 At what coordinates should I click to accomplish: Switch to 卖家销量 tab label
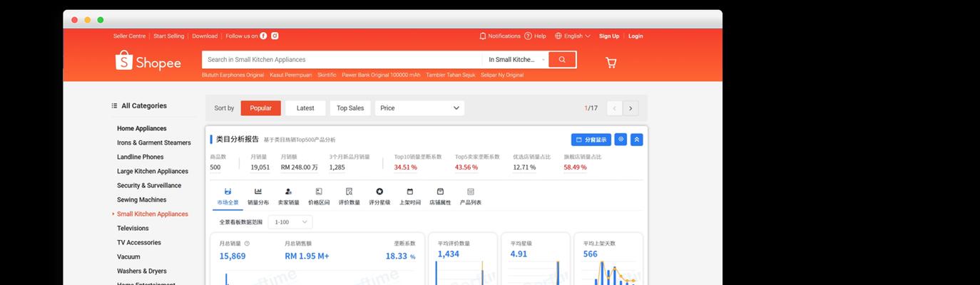point(288,202)
